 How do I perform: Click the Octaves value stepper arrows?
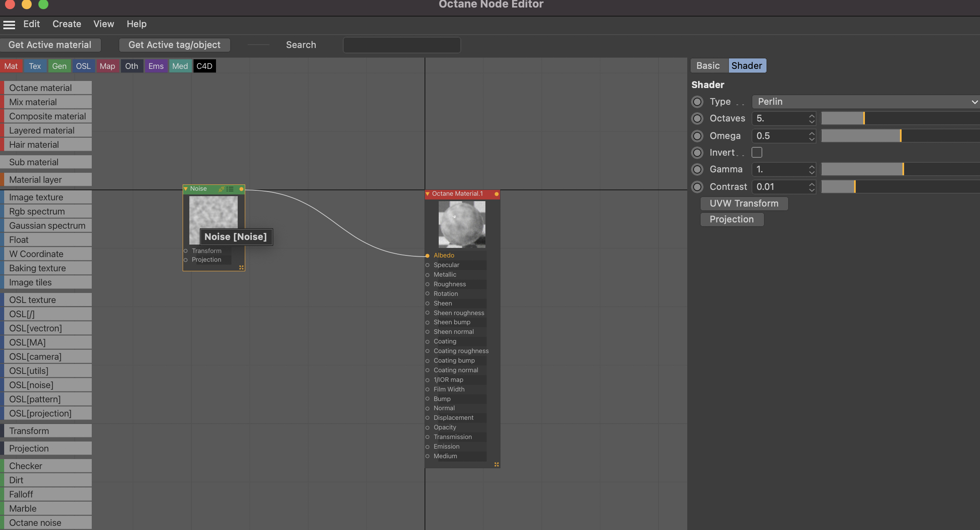[x=812, y=119]
